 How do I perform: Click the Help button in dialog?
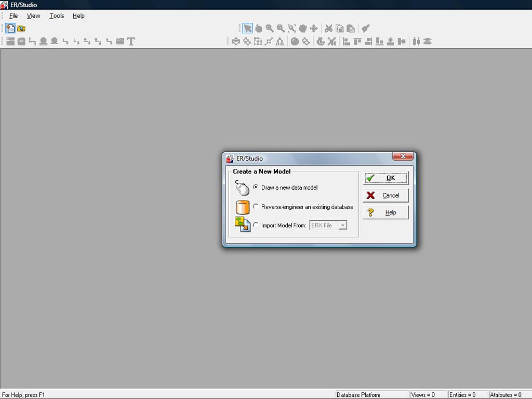tap(386, 212)
